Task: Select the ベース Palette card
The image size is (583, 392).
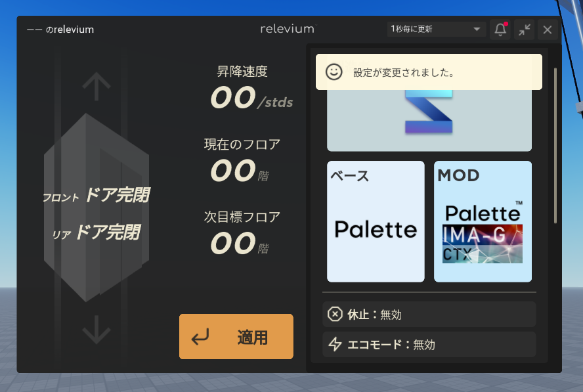Action: pyautogui.click(x=376, y=221)
